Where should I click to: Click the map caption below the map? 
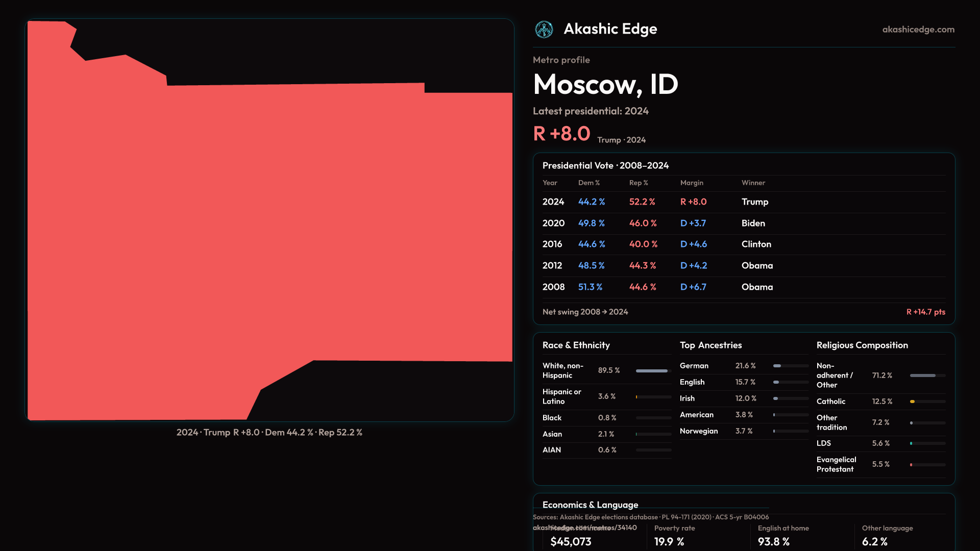[269, 433]
